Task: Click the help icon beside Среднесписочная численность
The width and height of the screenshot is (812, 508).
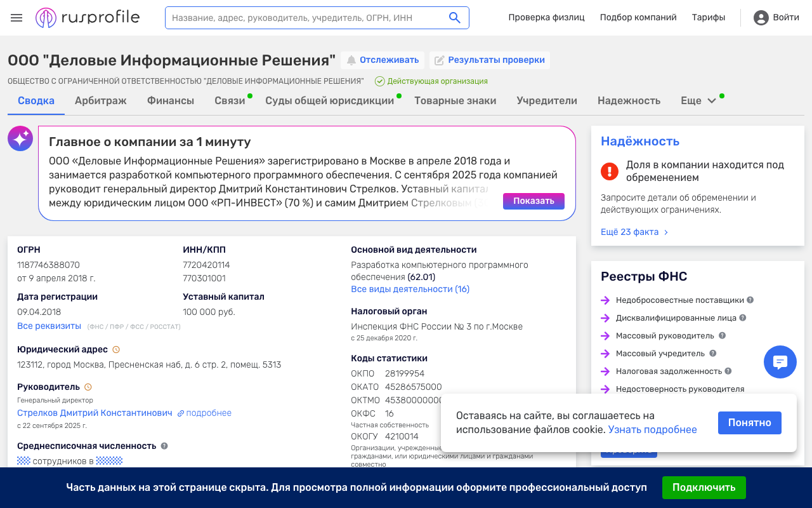Action: tap(164, 446)
